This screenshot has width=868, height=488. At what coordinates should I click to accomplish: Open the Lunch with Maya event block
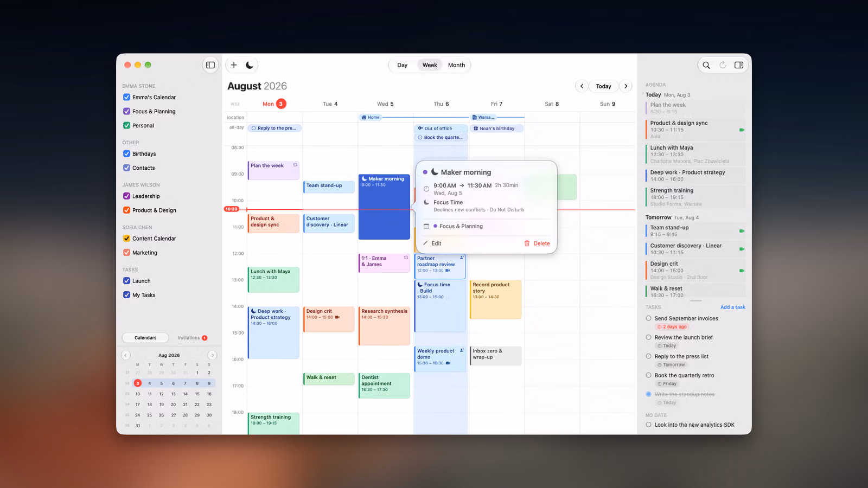(273, 279)
